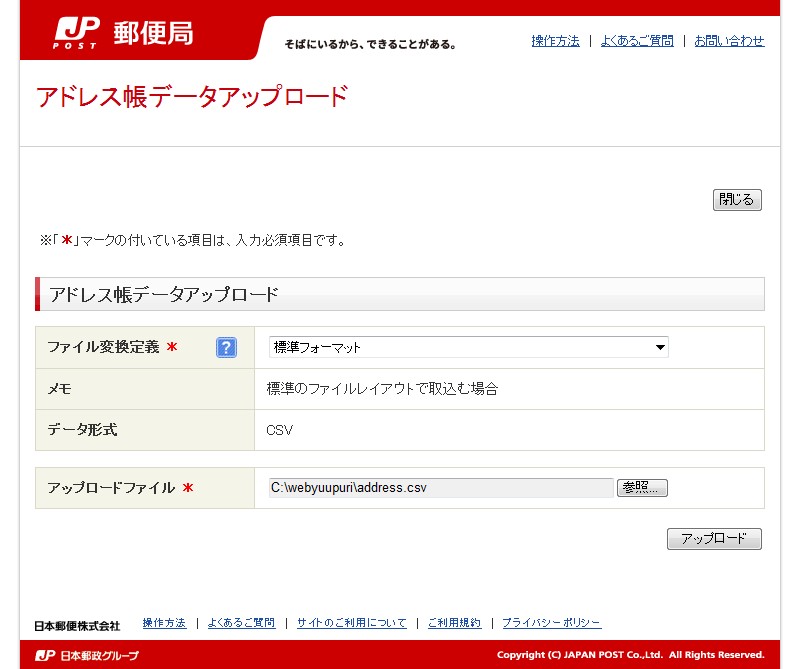Click the CSV data format value

pos(280,430)
